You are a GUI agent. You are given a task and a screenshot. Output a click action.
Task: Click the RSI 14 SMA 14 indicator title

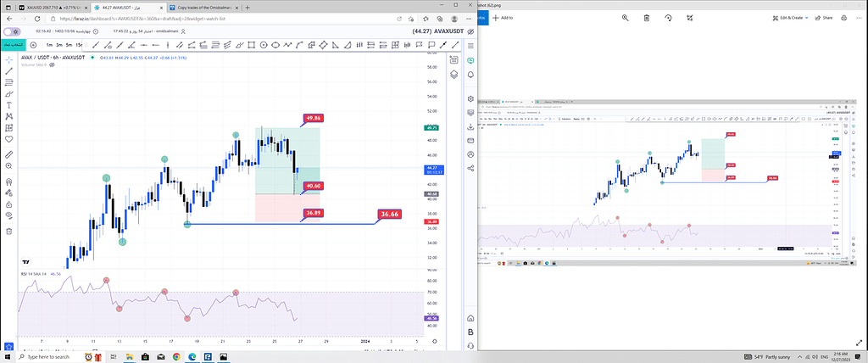[34, 274]
